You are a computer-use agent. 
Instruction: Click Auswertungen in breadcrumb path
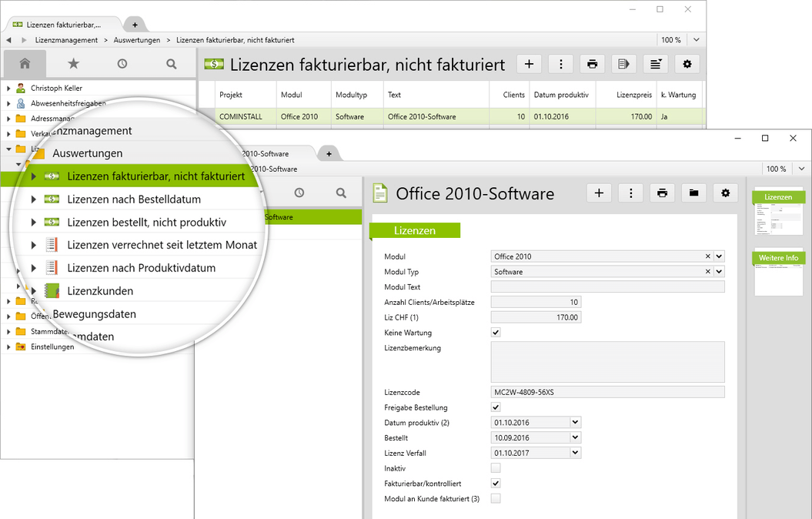click(137, 40)
